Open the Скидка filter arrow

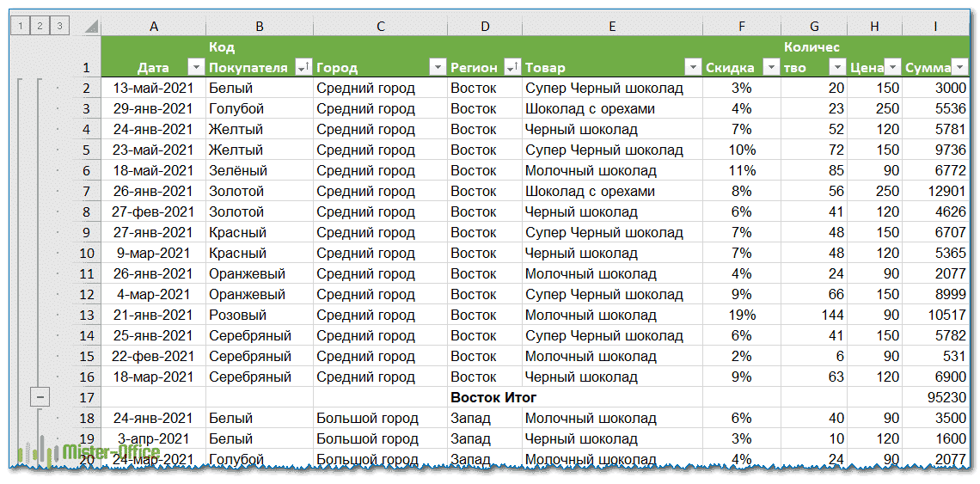771,68
